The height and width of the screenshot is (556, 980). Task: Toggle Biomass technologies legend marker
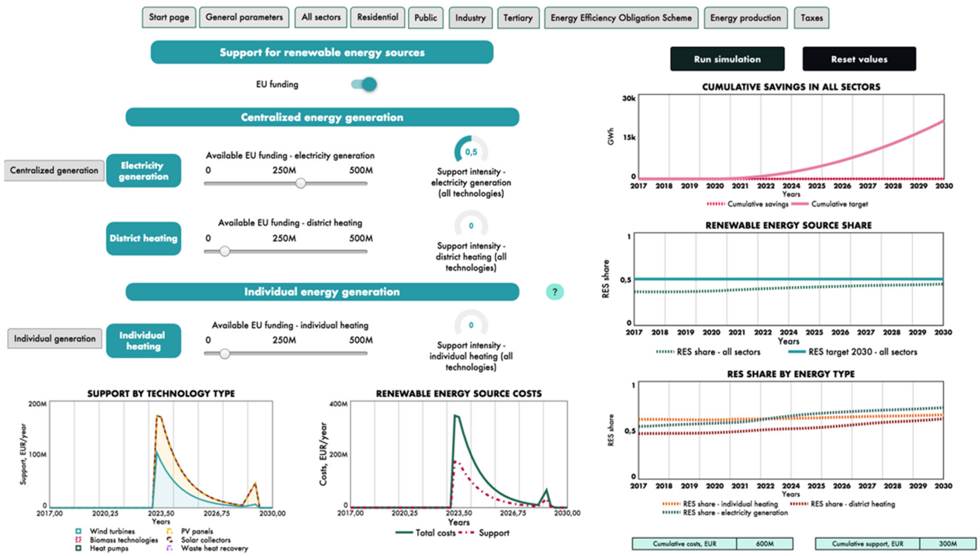click(x=79, y=540)
